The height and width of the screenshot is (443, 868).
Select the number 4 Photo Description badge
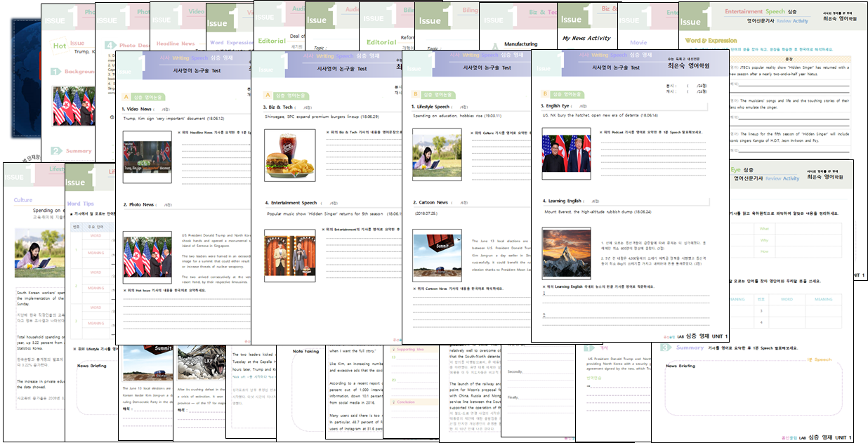click(x=110, y=45)
